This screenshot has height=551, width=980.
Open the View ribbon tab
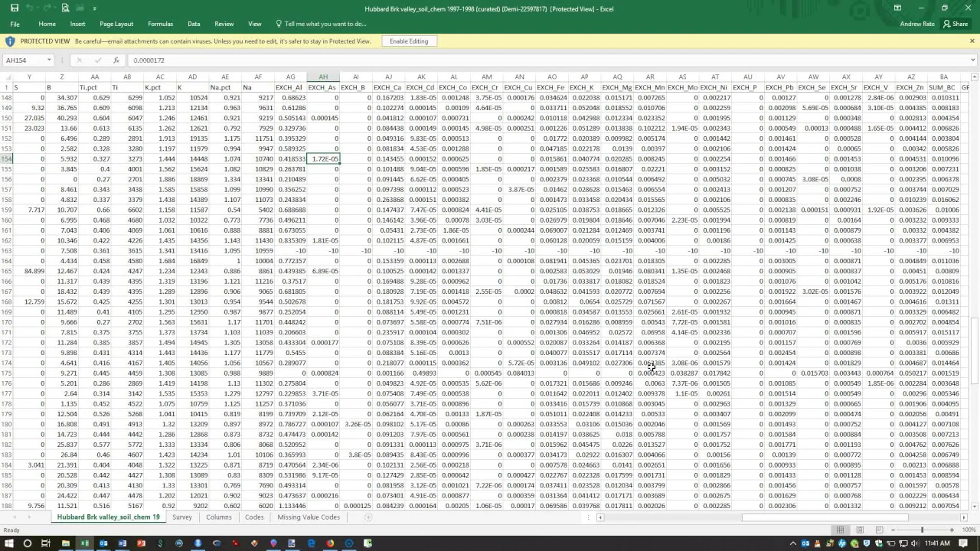tap(255, 24)
